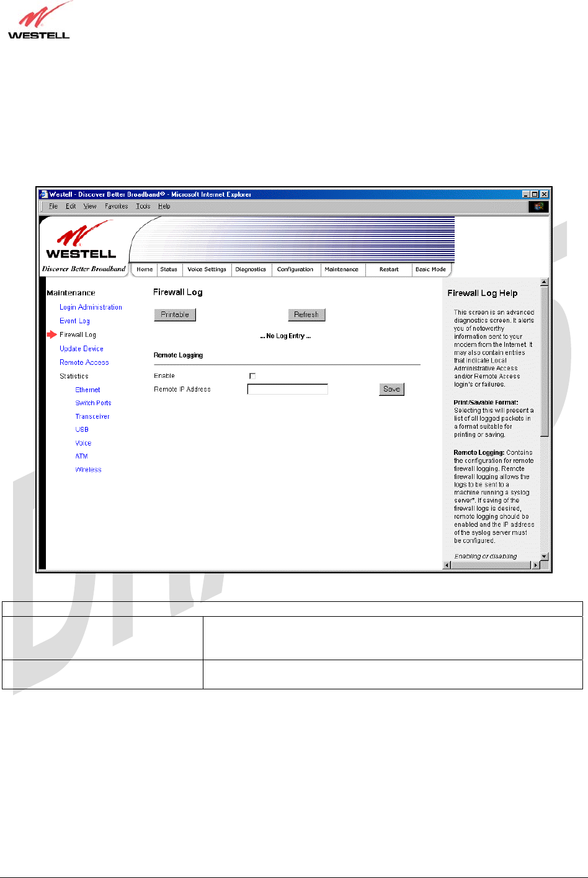This screenshot has height=878, width=588.
Task: Open the Event Log link
Action: [74, 321]
